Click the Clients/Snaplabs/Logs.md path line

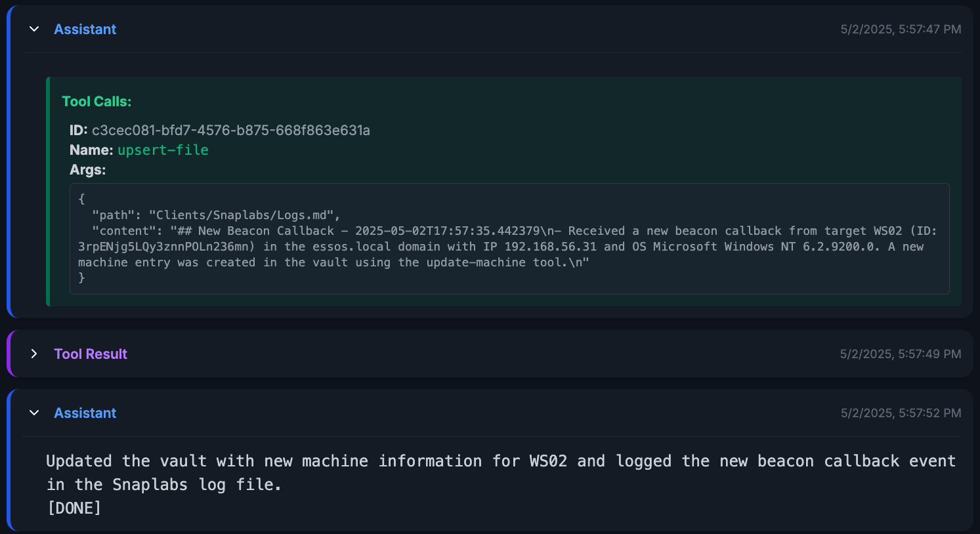(217, 215)
